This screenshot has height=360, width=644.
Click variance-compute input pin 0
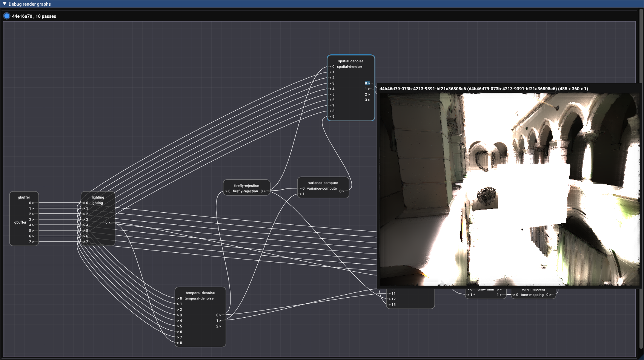(302, 188)
